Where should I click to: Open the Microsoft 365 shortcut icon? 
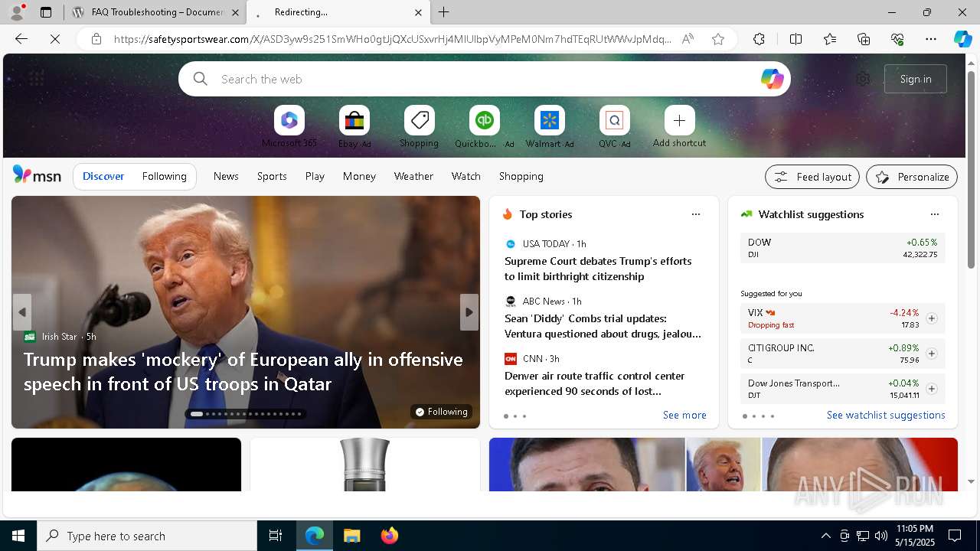point(289,120)
